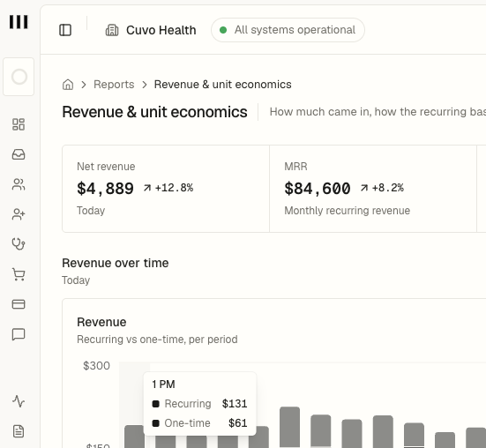Open the circular workspace avatar button
Screen dimensions: 486x448
(x=19, y=77)
